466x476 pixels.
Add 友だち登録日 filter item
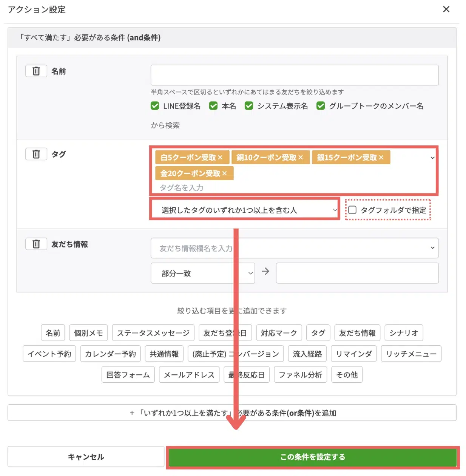(x=225, y=333)
